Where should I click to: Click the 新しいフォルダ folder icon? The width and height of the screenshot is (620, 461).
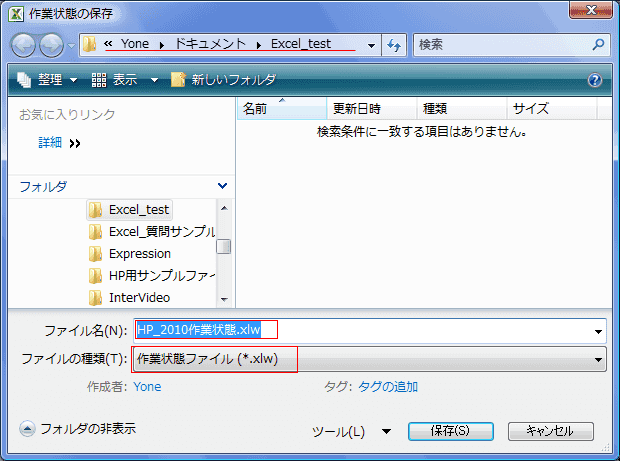click(178, 79)
